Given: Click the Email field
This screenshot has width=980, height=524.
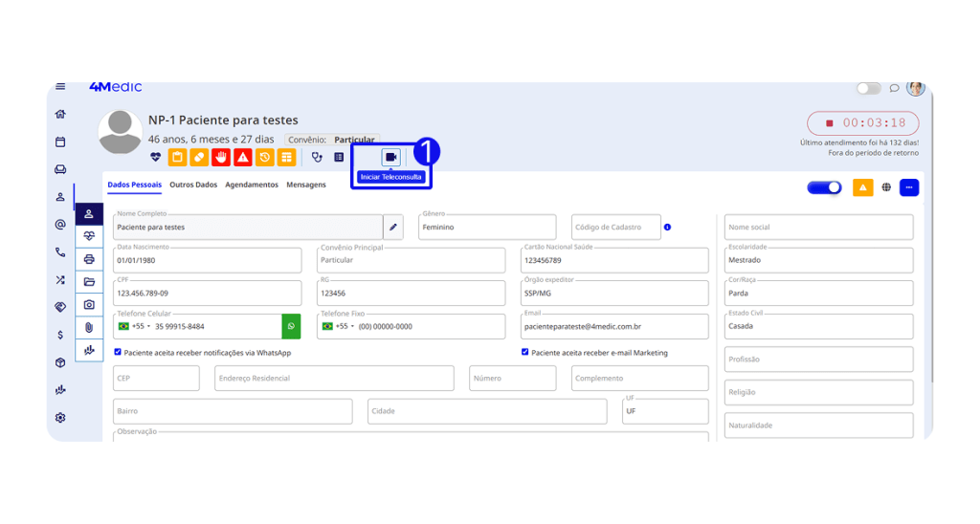Looking at the screenshot, I should [614, 326].
